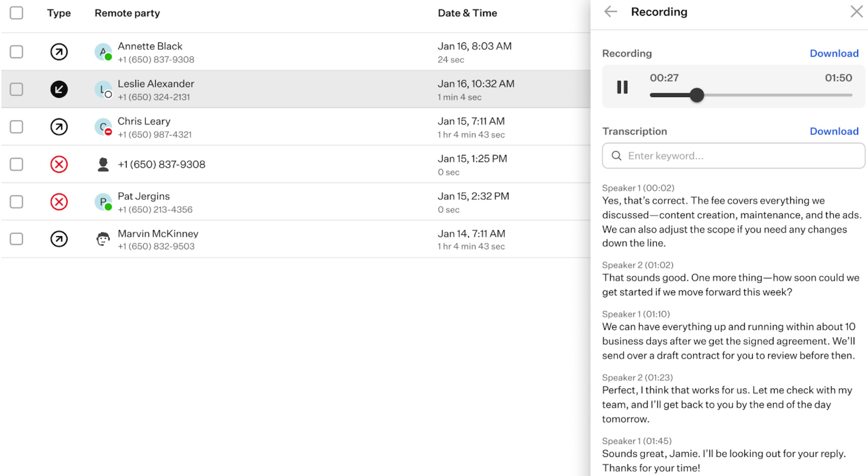This screenshot has height=476, width=868.
Task: Sort by the Date & Time column header
Action: 467,13
